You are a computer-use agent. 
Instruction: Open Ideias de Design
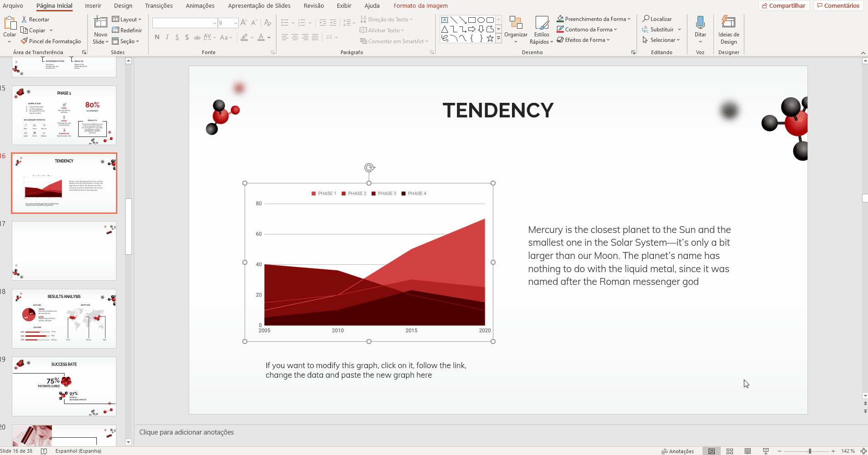tap(729, 30)
